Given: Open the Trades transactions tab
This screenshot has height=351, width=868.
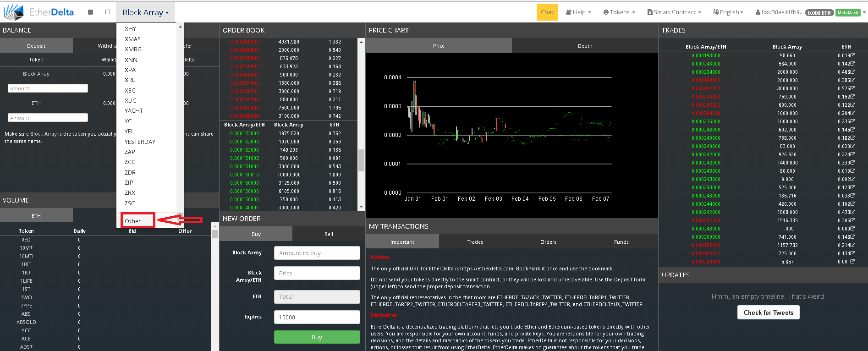Looking at the screenshot, I should point(475,242).
